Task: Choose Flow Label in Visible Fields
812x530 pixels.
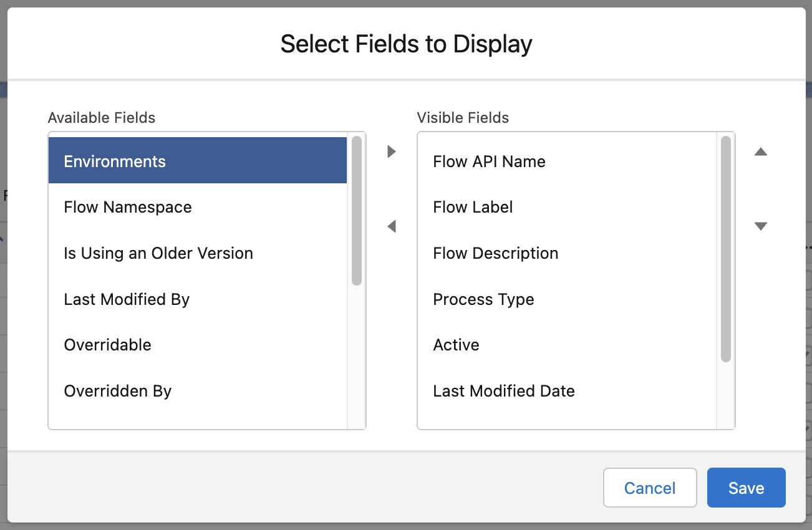Action: [x=567, y=207]
